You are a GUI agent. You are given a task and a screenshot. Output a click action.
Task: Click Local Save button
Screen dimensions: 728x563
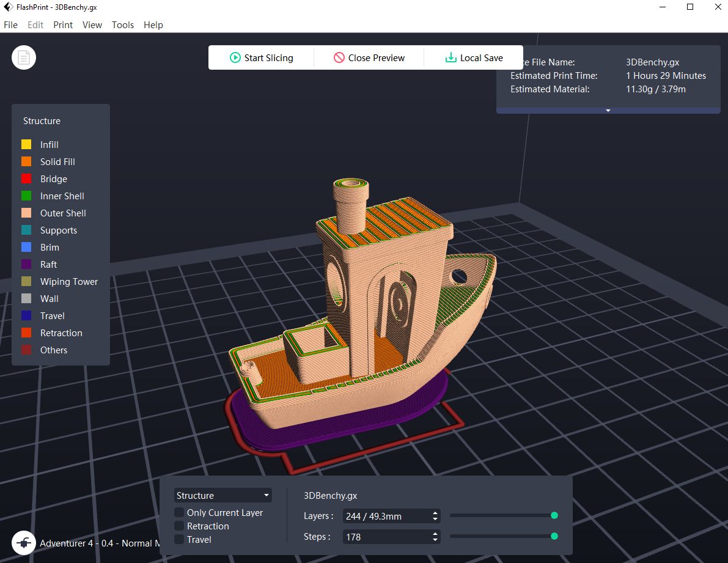(x=474, y=57)
